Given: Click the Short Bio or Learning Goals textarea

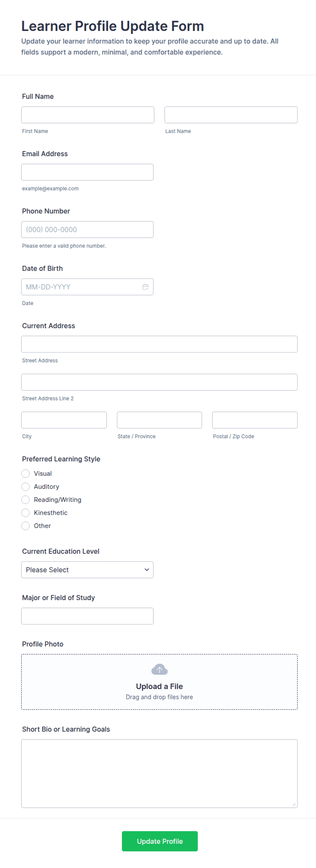Looking at the screenshot, I should pyautogui.click(x=159, y=773).
